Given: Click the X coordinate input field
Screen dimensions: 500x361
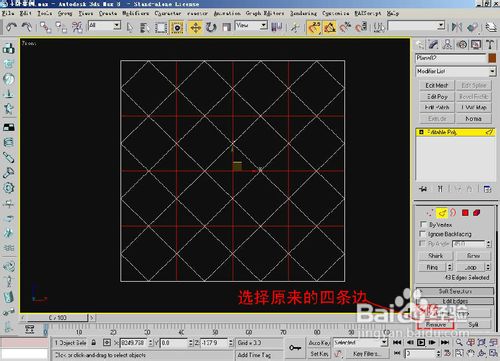Looking at the screenshot, I should pyautogui.click(x=133, y=343).
